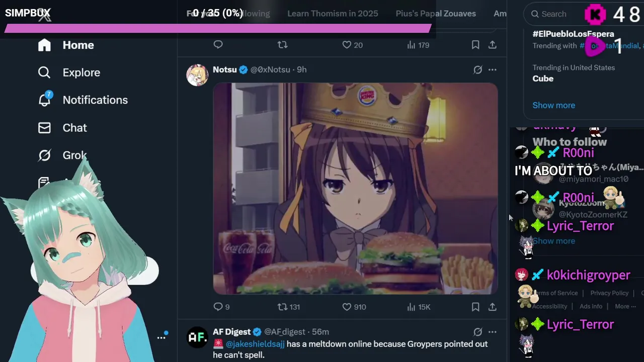Click the Search input field
Screen dimensions: 644x362
[553, 14]
